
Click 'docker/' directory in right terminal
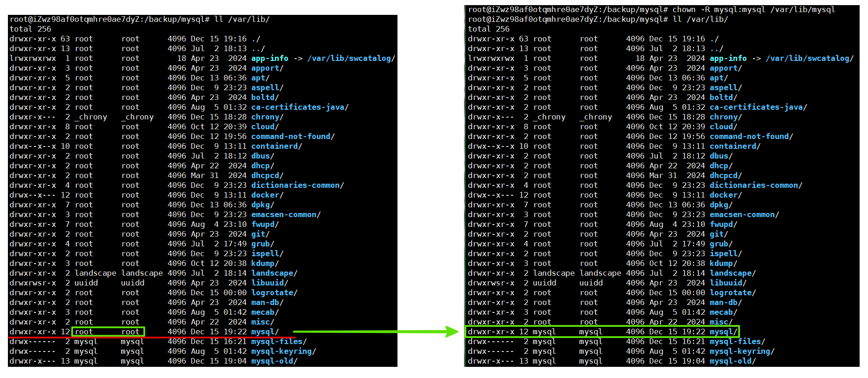coord(726,195)
